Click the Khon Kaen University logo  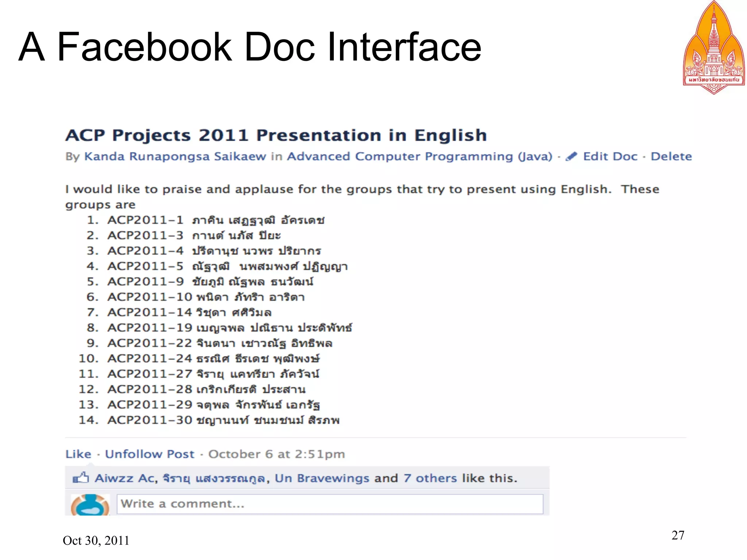click(714, 47)
